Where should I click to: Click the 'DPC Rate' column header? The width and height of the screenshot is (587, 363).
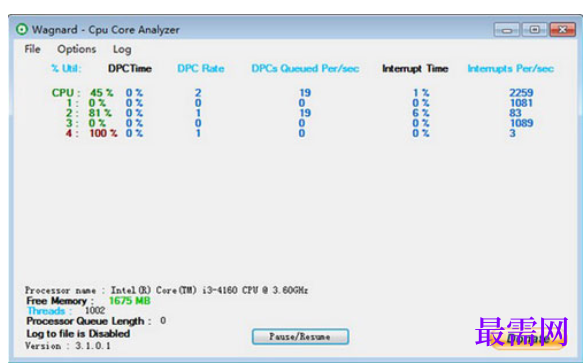tap(201, 68)
